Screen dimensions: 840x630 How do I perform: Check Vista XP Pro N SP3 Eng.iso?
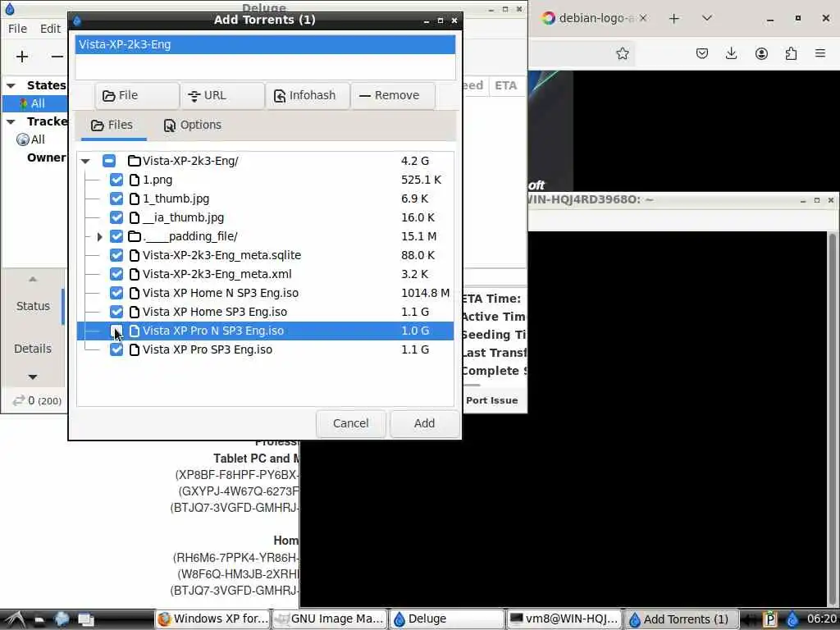[x=116, y=331]
